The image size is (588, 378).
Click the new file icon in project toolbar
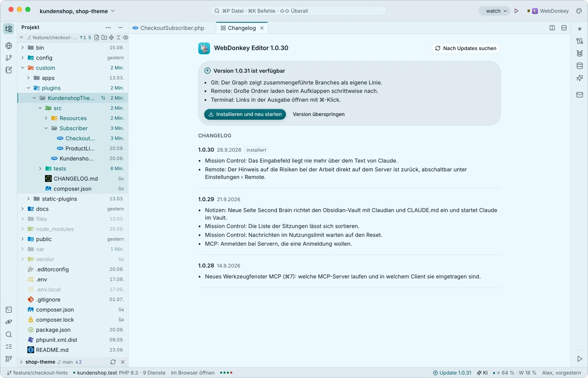(x=97, y=37)
